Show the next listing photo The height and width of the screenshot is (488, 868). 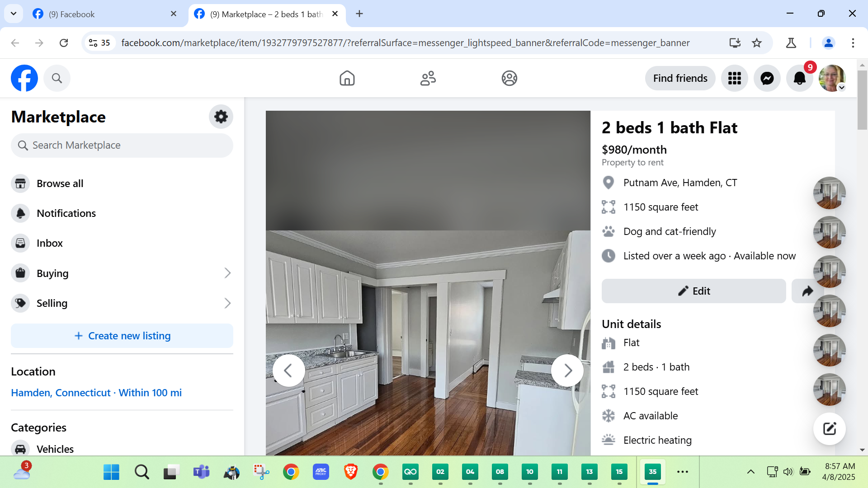pyautogui.click(x=567, y=371)
